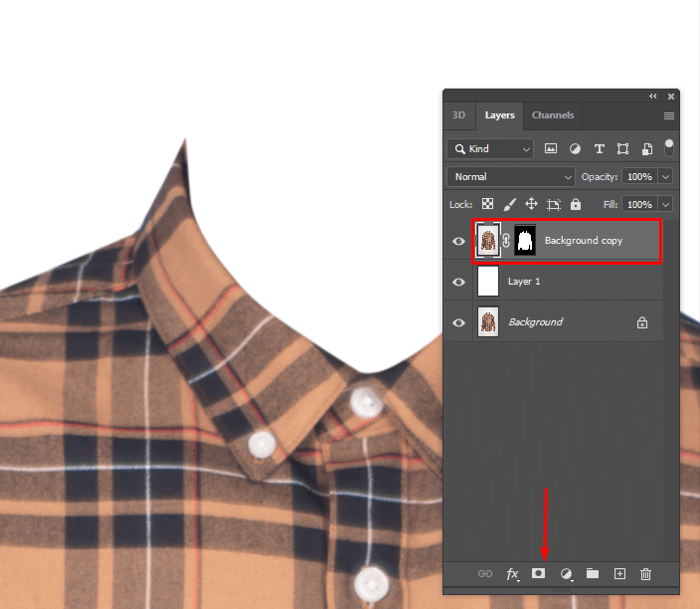Lock transparent pixels icon
The width and height of the screenshot is (700, 609).
(487, 204)
